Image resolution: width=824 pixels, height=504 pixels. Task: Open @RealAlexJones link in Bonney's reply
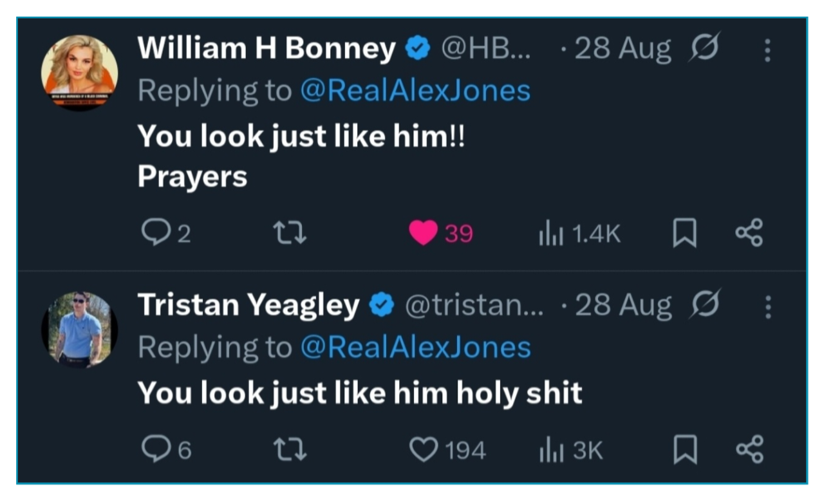415,91
